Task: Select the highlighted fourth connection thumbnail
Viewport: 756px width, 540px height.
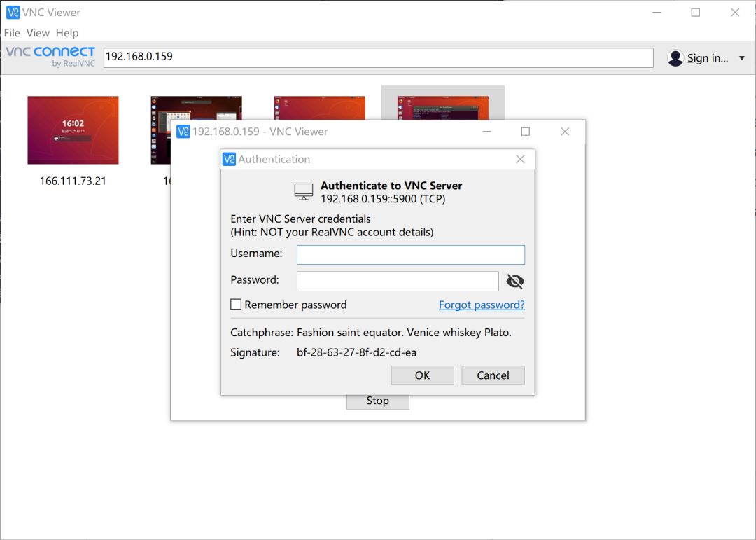Action: coord(442,108)
